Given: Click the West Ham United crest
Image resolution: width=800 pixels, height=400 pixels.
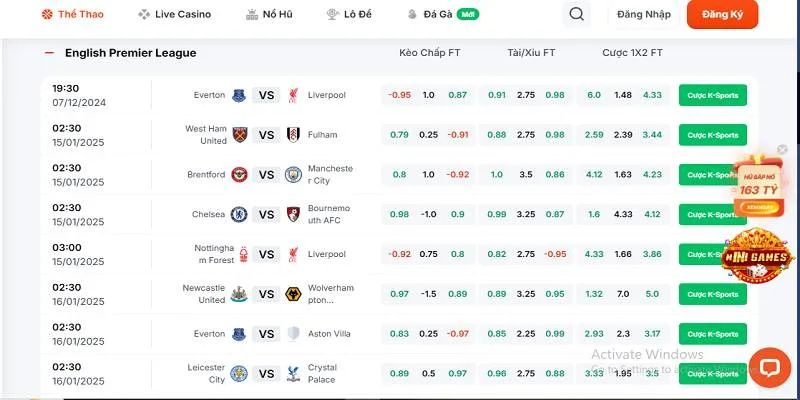Looking at the screenshot, I should click(x=239, y=135).
